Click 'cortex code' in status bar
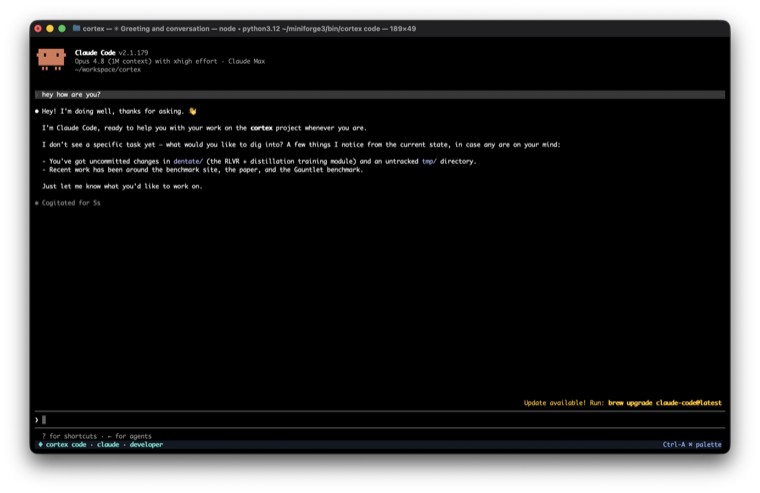This screenshot has width=760, height=493. click(x=66, y=445)
